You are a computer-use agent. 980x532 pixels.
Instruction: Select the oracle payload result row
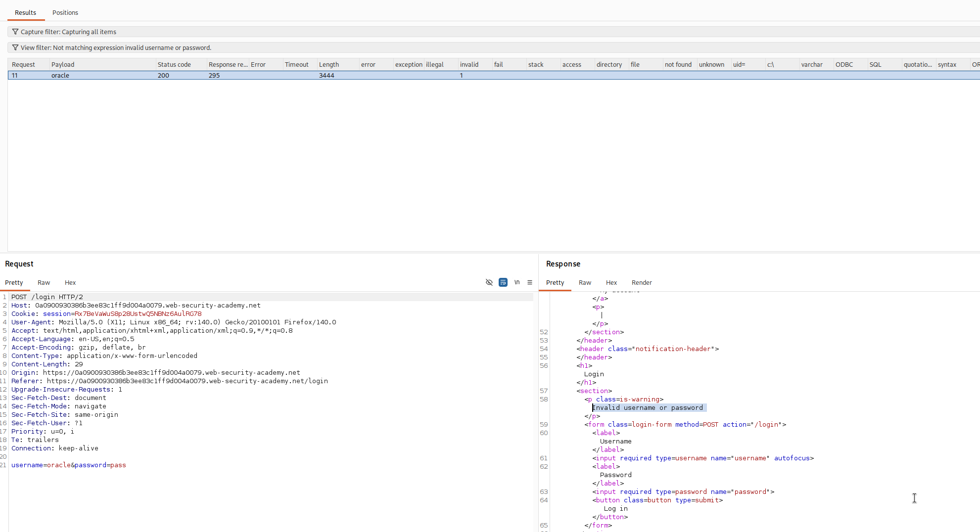[x=494, y=75]
